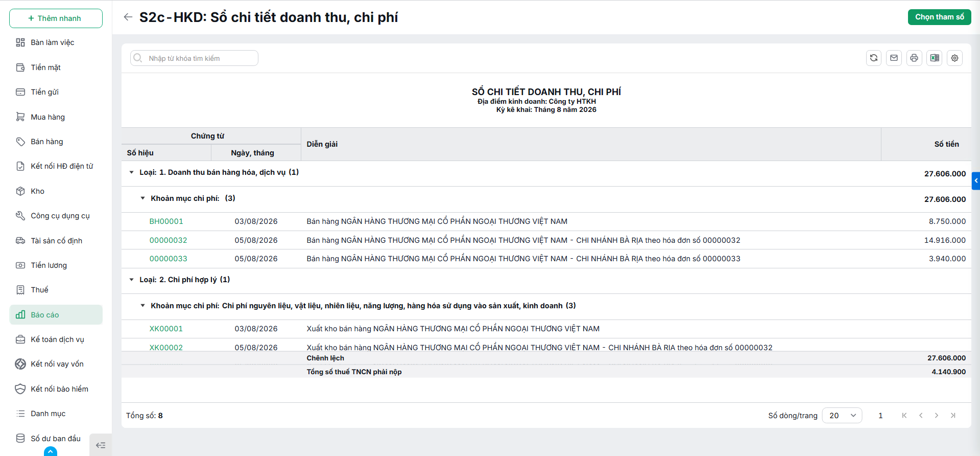Collapse first Khoản mục chi phí (3) subgroup
Viewport: 980px width, 456px height.
tap(142, 198)
